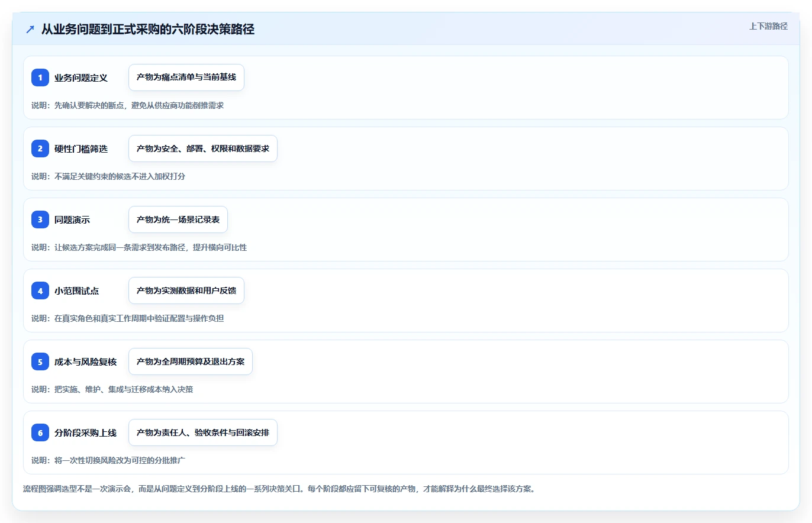
Task: Click the 产物为统一场景记录表 chip
Action: pyautogui.click(x=178, y=219)
